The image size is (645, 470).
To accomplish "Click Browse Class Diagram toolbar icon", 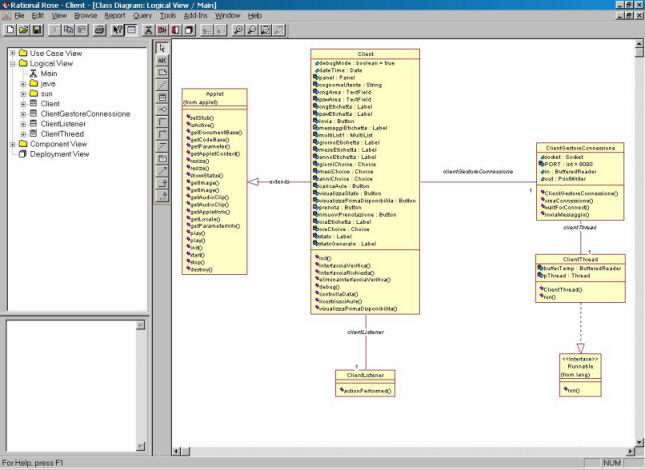I will pos(148,30).
